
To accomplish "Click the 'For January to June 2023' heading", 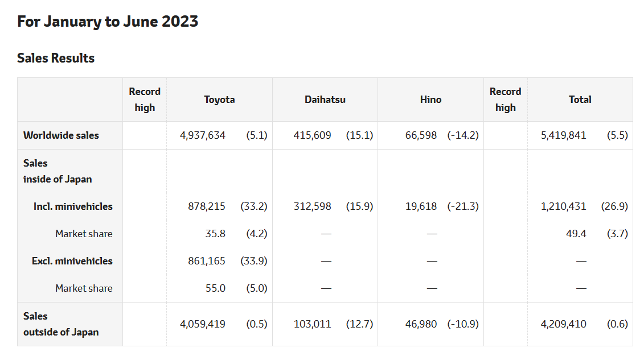I will pos(108,22).
